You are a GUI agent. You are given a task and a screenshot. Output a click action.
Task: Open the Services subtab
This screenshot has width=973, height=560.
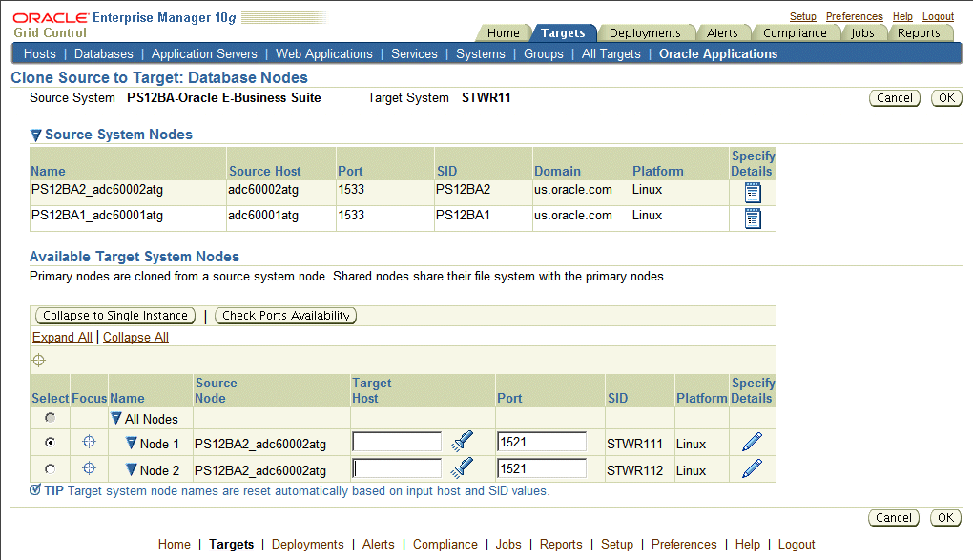coord(414,54)
